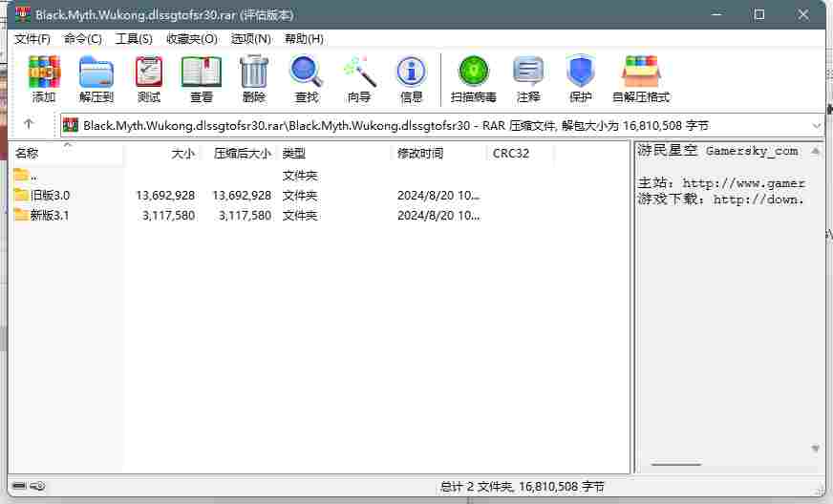Click the key icon in status bar

(x=37, y=486)
